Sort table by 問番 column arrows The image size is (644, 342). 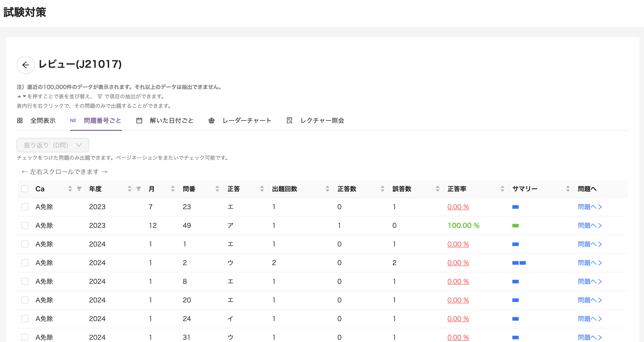(217, 189)
